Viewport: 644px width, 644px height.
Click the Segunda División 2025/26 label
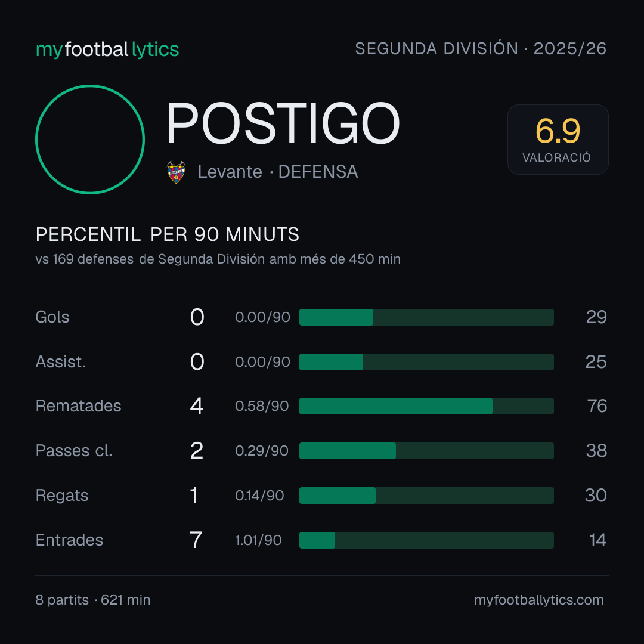[x=481, y=48]
